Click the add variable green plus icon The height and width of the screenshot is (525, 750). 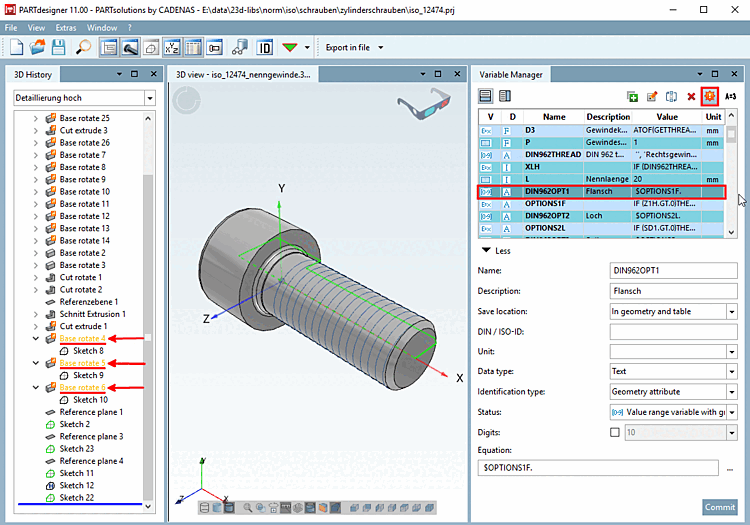[632, 96]
